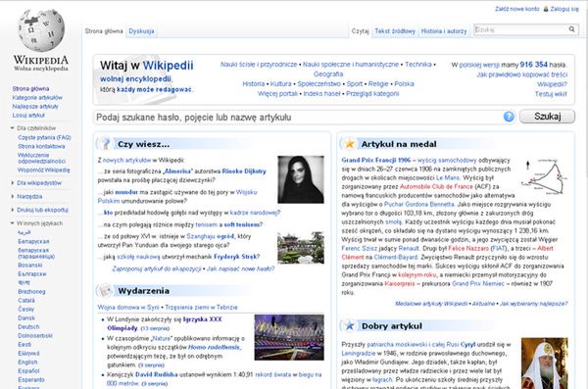Click Wspomóż Wikipedię link
The width and height of the screenshot is (588, 389).
[x=44, y=170]
